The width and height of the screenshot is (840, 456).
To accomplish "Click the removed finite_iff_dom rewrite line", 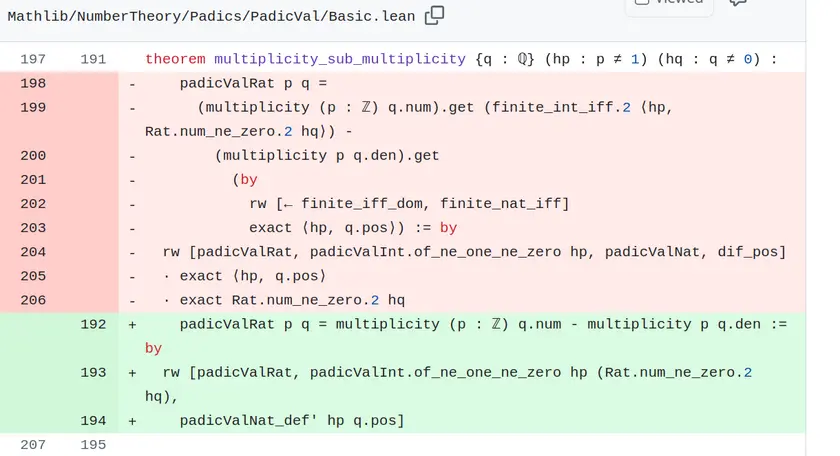I will (409, 204).
